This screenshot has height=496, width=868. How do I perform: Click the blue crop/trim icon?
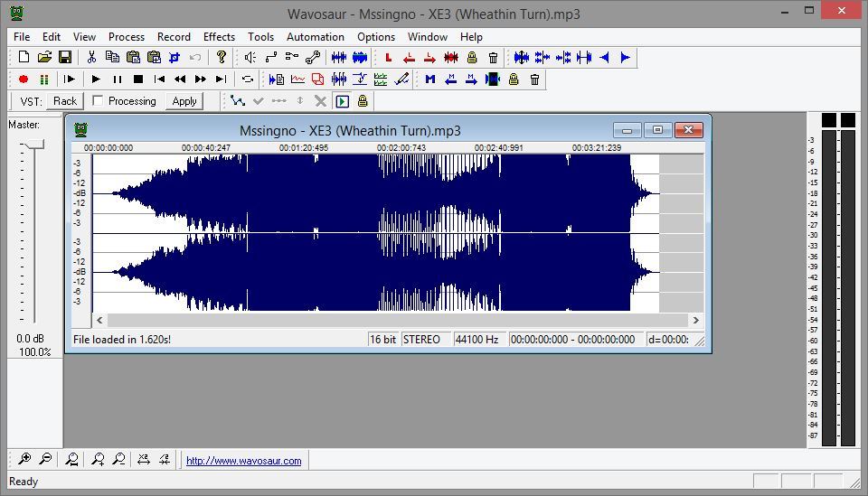175,57
